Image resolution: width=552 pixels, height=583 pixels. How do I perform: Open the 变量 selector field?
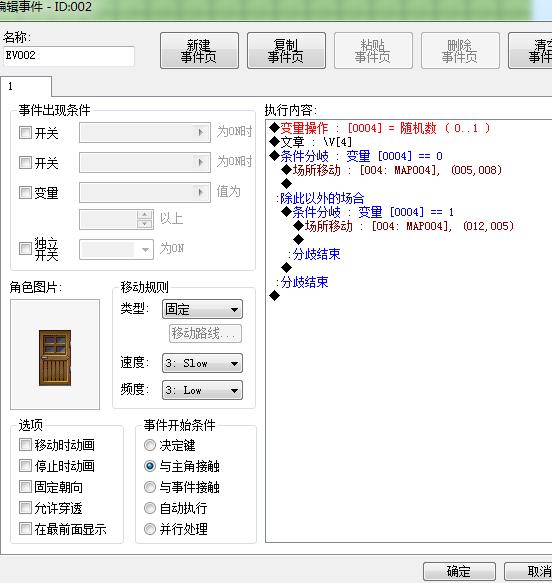(x=145, y=192)
